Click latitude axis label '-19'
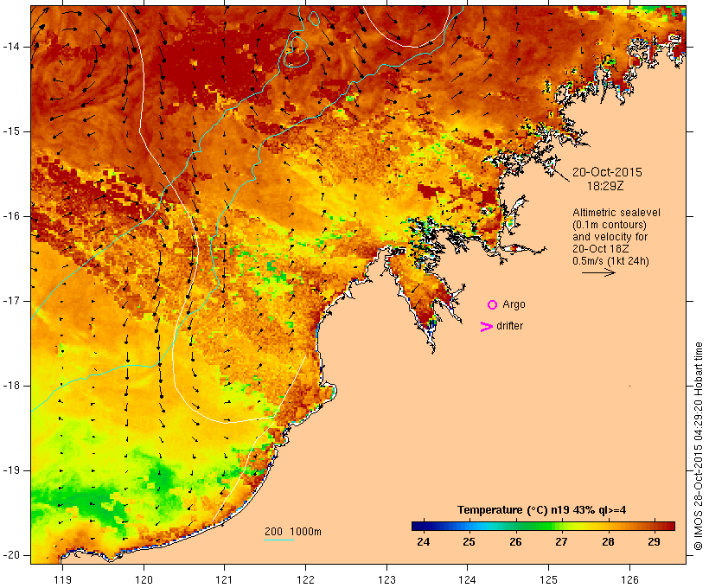The image size is (709, 588). point(11,470)
